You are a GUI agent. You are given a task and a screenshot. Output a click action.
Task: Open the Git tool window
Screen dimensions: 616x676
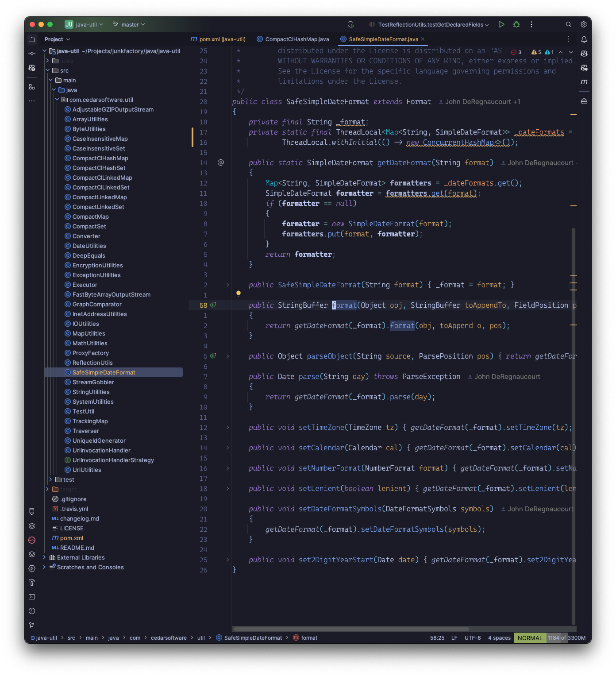[32, 625]
